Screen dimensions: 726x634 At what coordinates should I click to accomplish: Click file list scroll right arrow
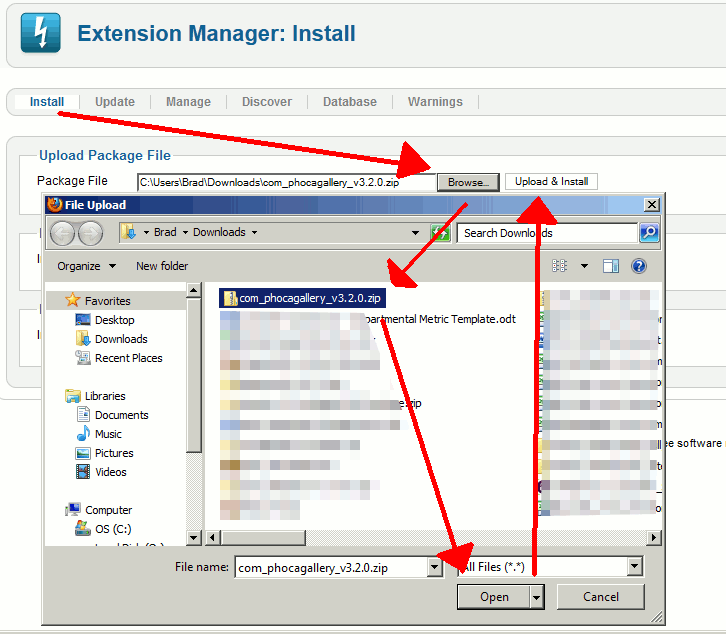click(x=653, y=537)
